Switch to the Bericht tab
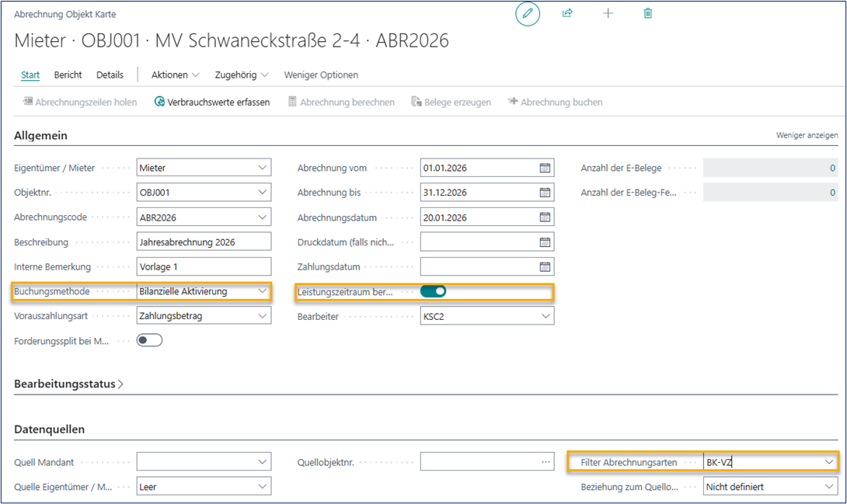The image size is (847, 504). 68,75
